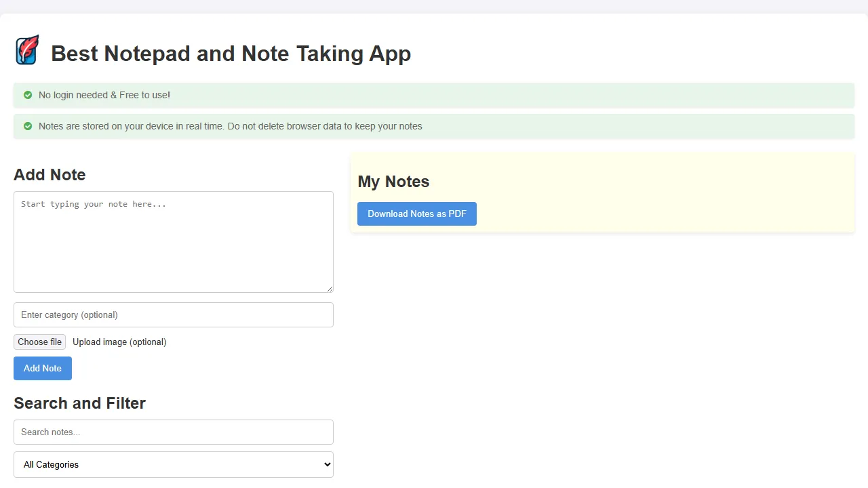Click the chevron arrow on the category selector
Screen dimensions: 868x488
click(325, 464)
